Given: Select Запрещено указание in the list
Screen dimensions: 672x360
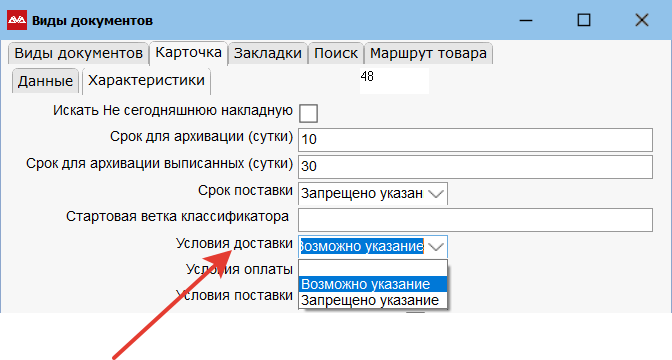Looking at the screenshot, I should (373, 300).
